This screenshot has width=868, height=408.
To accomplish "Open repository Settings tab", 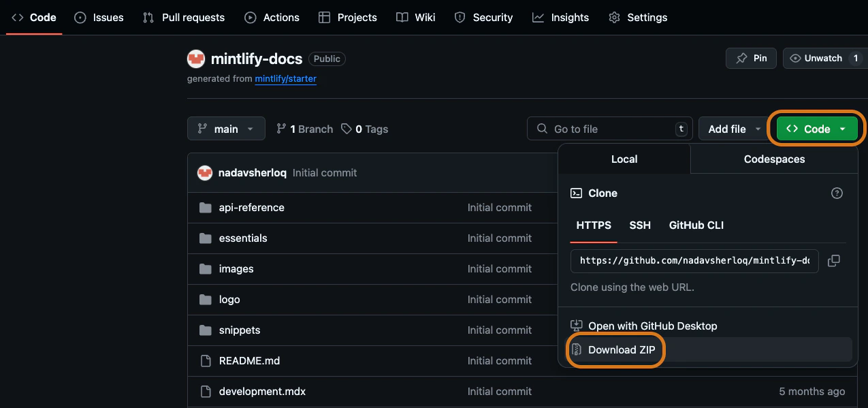I will point(638,18).
